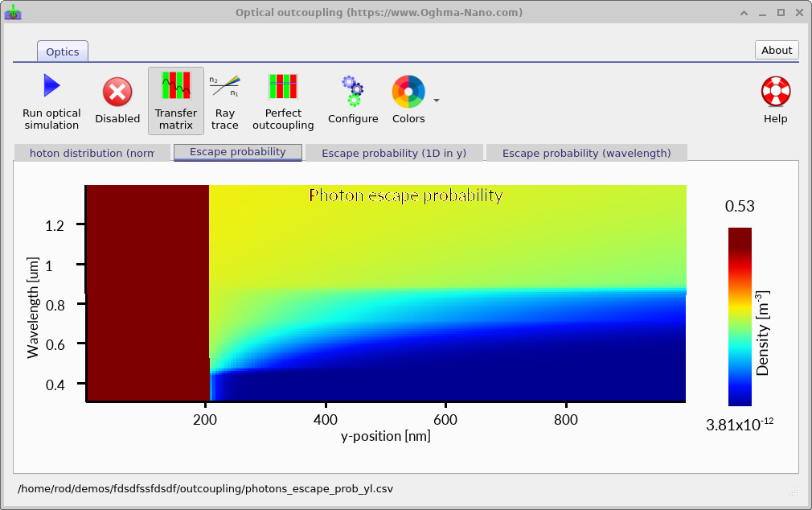Click the Density [m-3] colorbar label
The height and width of the screenshot is (510, 812).
(x=762, y=333)
